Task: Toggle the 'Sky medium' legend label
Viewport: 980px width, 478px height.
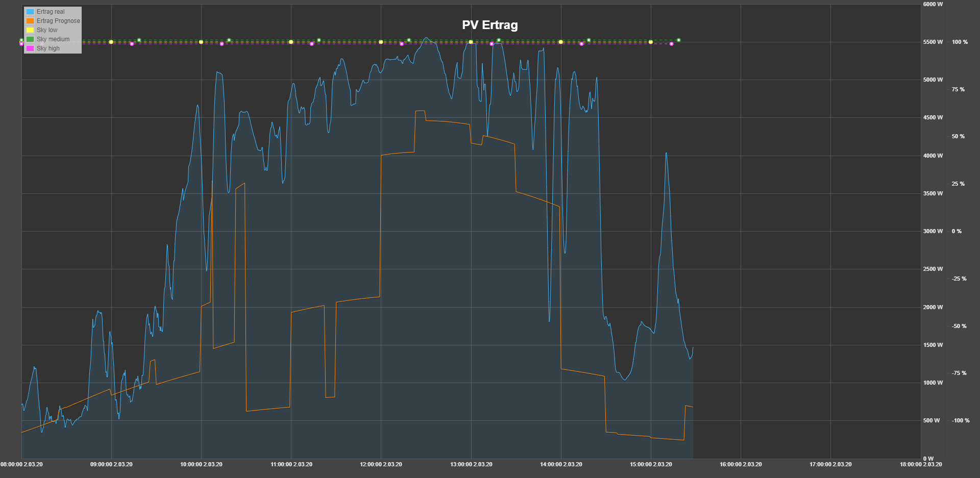Action: (x=53, y=39)
